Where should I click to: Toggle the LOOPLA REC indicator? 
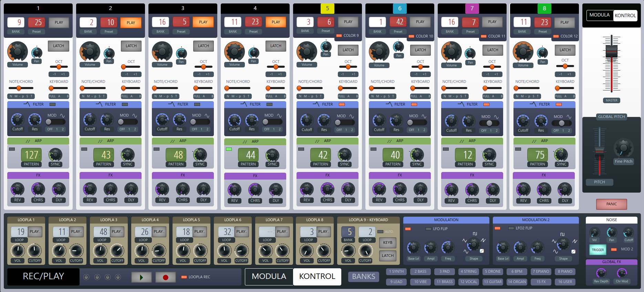(184, 277)
